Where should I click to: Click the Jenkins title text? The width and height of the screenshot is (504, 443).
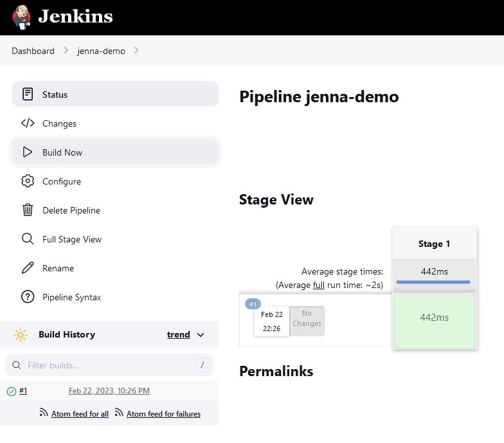[76, 16]
